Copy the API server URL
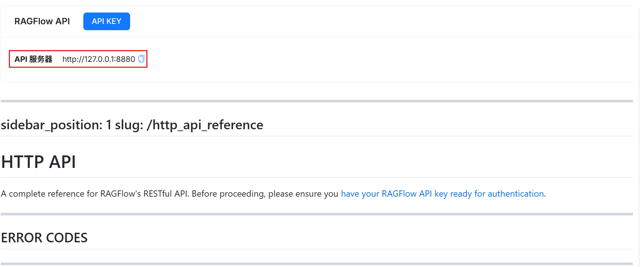The height and width of the screenshot is (267, 644). pyautogui.click(x=141, y=59)
